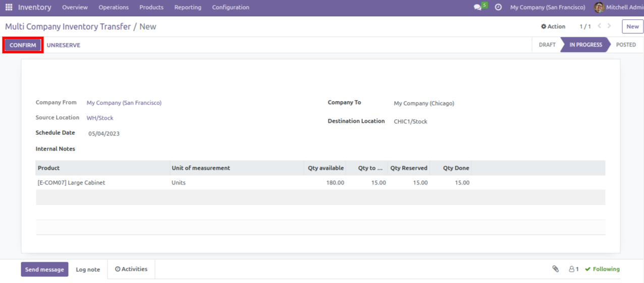Toggle the Following subscription status
The image size is (644, 283).
coord(603,269)
